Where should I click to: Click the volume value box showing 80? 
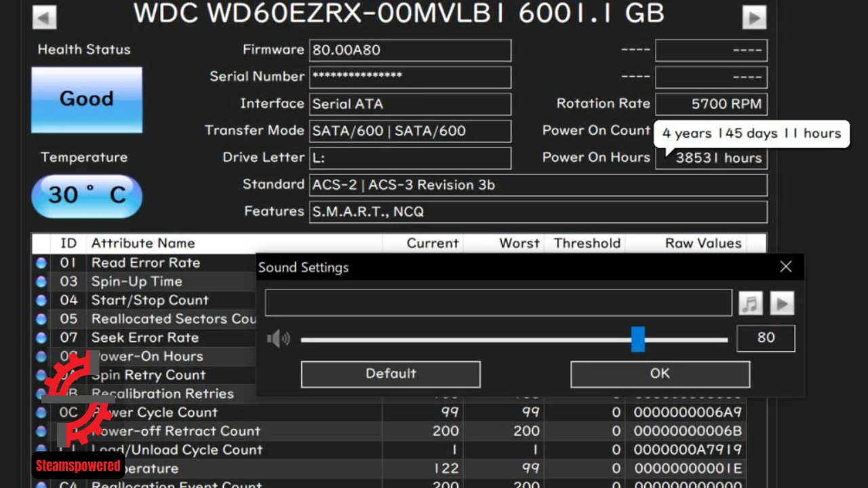coord(766,338)
